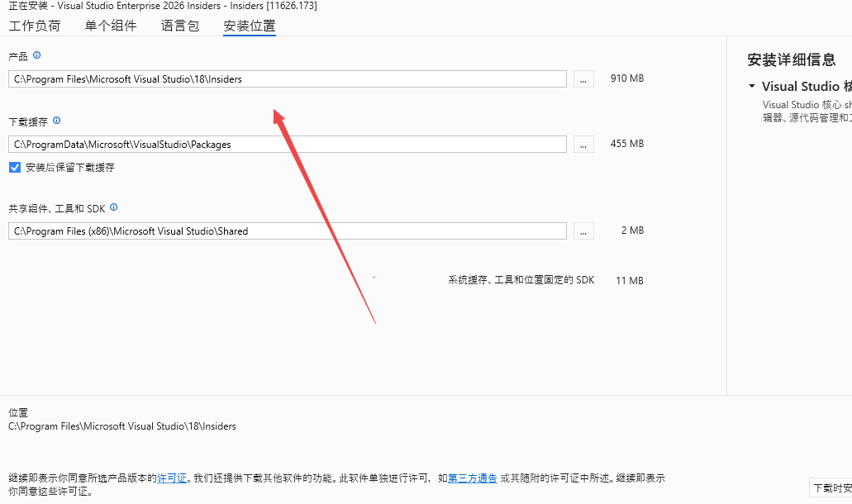852x504 pixels.
Task: Click the 产品 path text field
Action: (288, 79)
